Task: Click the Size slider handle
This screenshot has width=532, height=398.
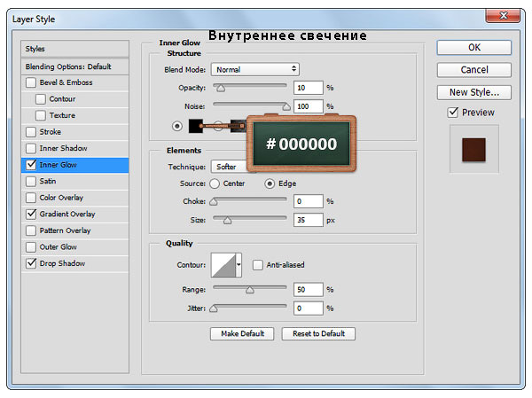Action: [x=227, y=221]
